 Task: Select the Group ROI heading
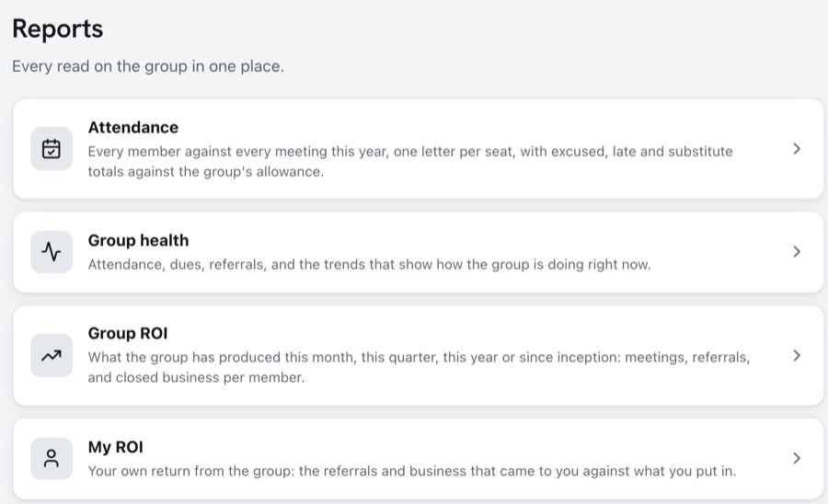click(x=128, y=334)
